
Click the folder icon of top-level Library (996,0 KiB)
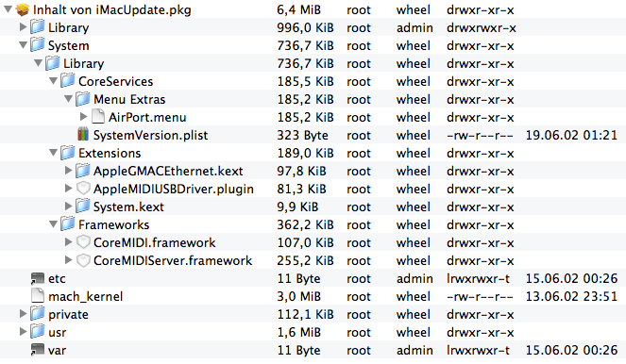pyautogui.click(x=38, y=27)
